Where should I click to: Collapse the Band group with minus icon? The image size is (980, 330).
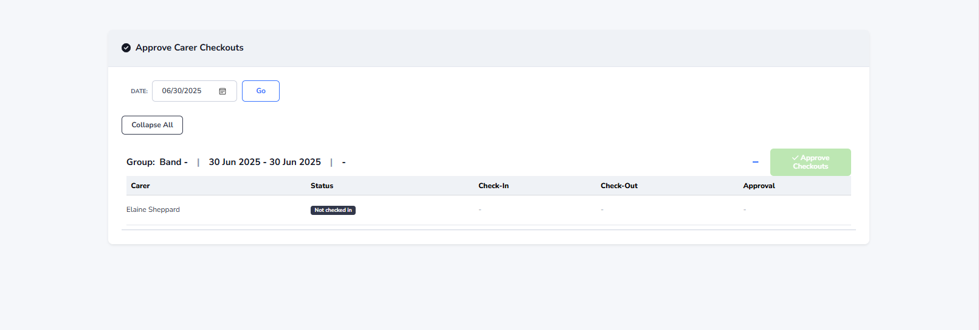click(755, 162)
